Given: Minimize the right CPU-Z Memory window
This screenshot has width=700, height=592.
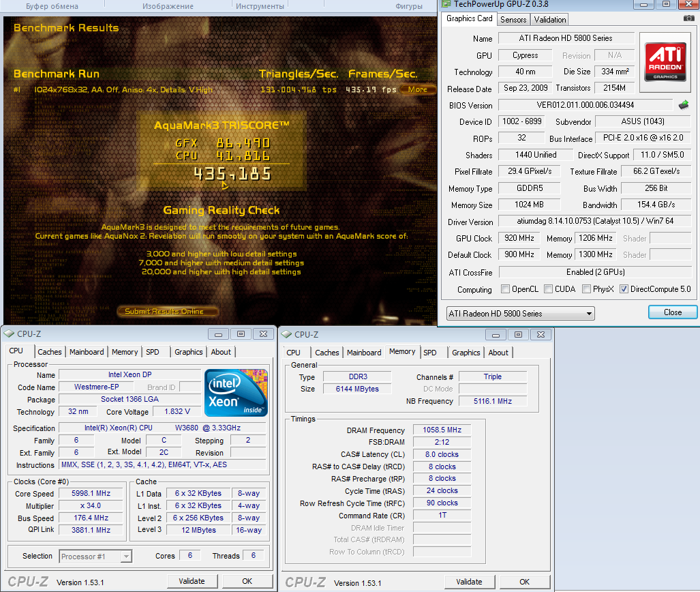Looking at the screenshot, I should coord(496,335).
